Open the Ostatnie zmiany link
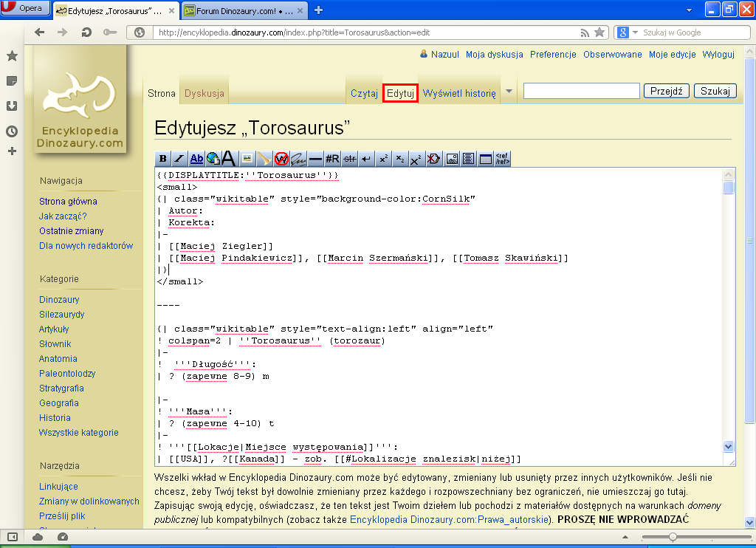This screenshot has width=756, height=548. [x=71, y=231]
